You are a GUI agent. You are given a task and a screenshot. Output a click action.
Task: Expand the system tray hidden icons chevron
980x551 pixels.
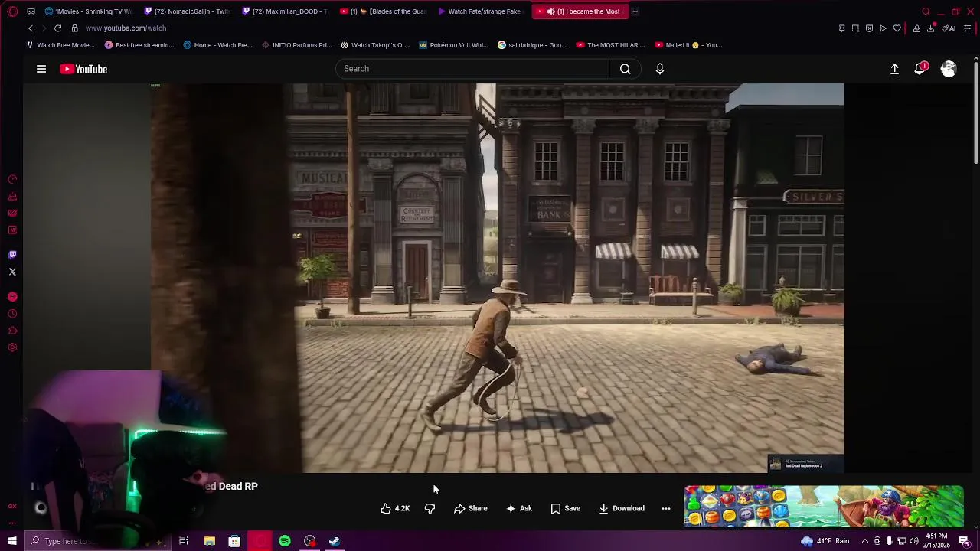pos(864,541)
